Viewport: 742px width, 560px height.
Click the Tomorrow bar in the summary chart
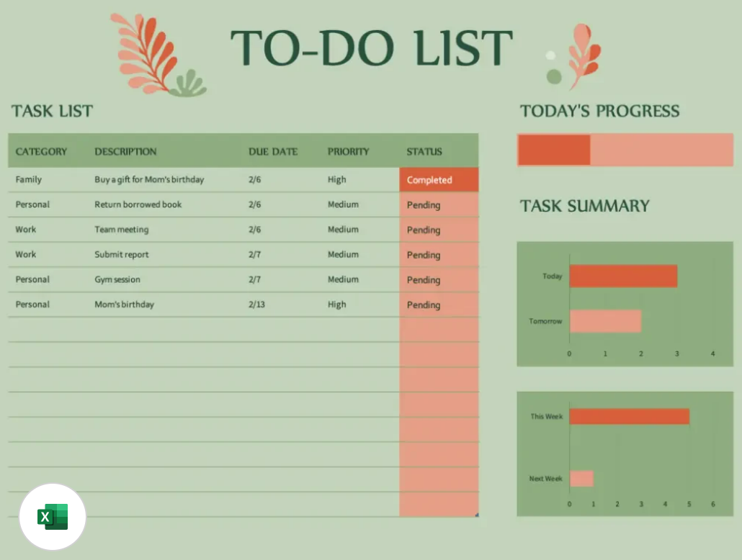(605, 321)
